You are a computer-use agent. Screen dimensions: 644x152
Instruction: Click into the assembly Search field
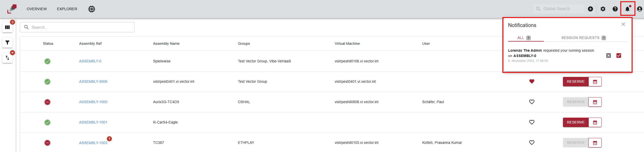[77, 27]
